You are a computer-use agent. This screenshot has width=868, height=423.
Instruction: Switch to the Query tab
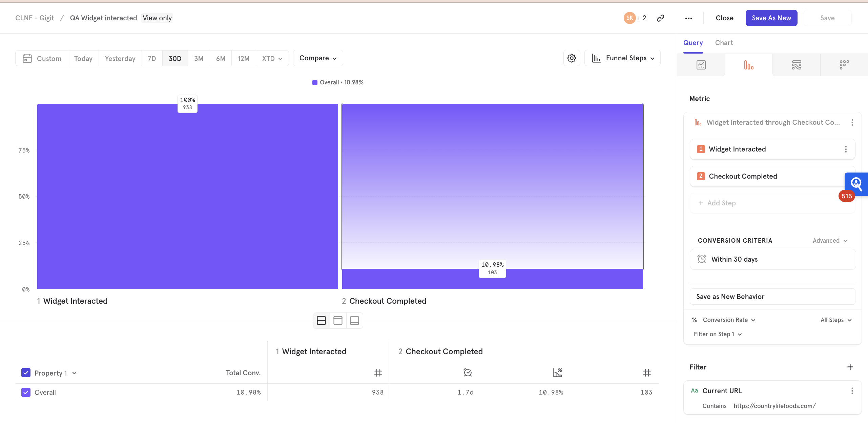pos(693,43)
